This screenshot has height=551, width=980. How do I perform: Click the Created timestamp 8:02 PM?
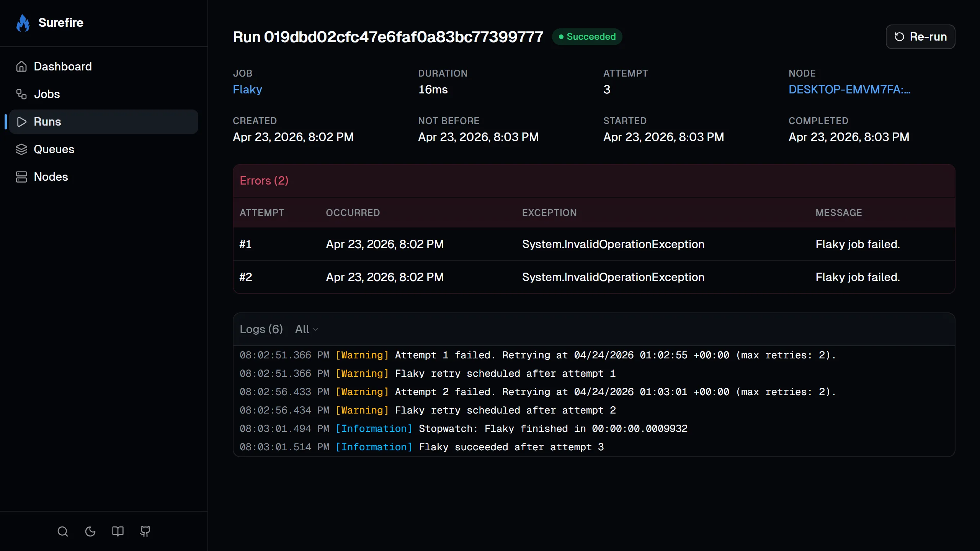point(293,137)
